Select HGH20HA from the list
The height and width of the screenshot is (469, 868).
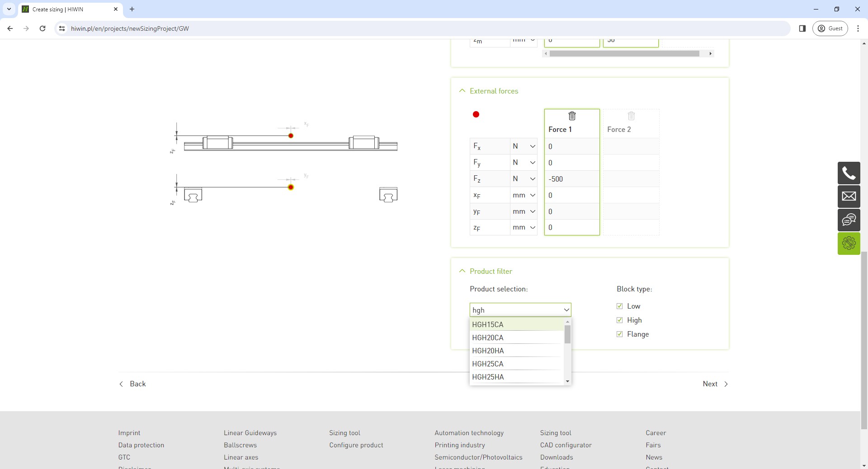[x=517, y=351]
